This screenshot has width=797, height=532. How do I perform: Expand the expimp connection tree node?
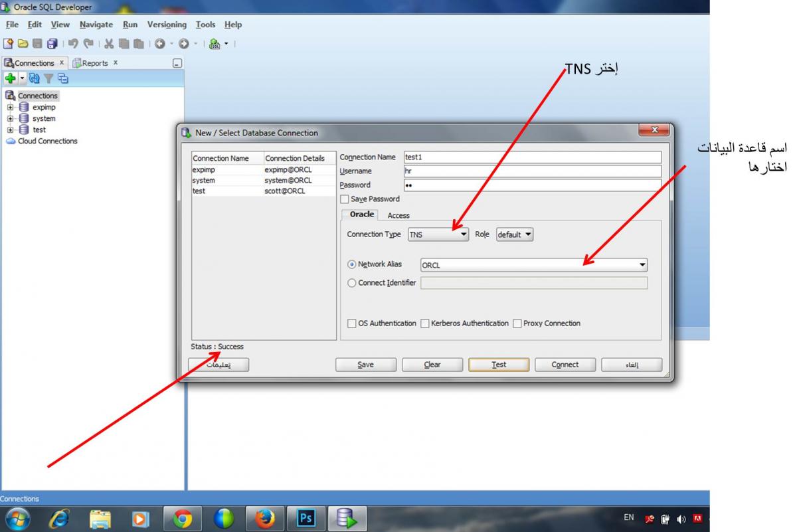[x=11, y=108]
